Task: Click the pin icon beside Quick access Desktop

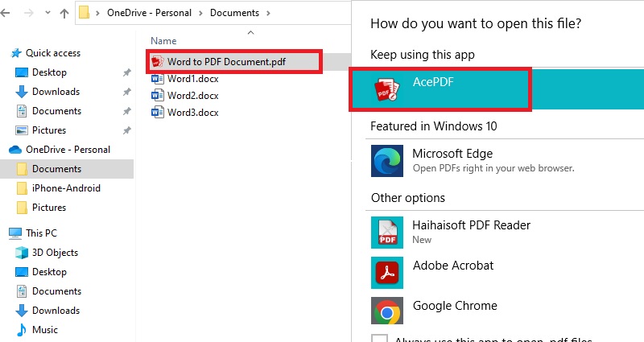Action: click(127, 72)
